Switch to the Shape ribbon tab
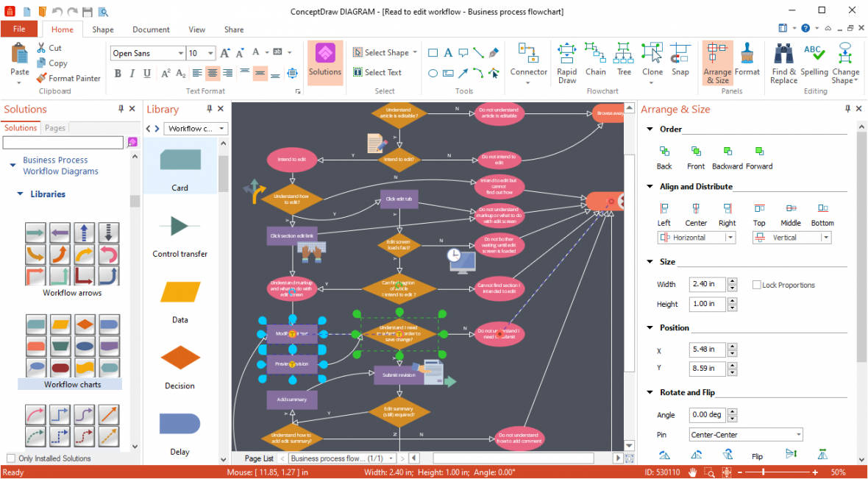This screenshot has height=479, width=868. coord(102,29)
